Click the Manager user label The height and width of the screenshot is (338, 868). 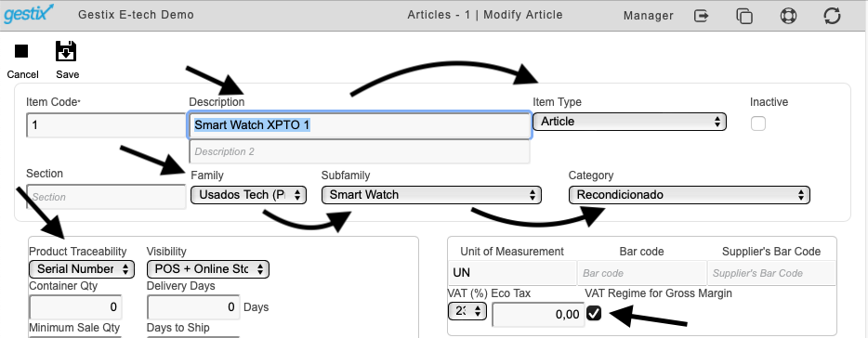649,16
